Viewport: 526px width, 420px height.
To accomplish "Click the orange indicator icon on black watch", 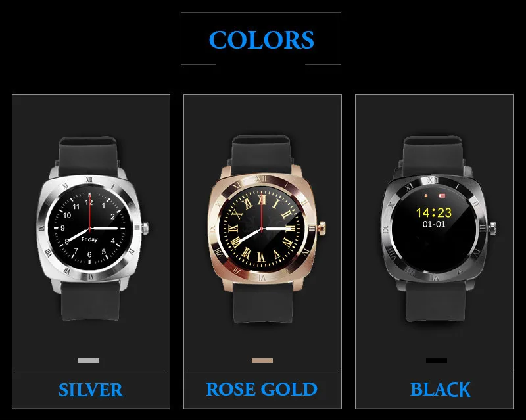I will click(x=426, y=195).
